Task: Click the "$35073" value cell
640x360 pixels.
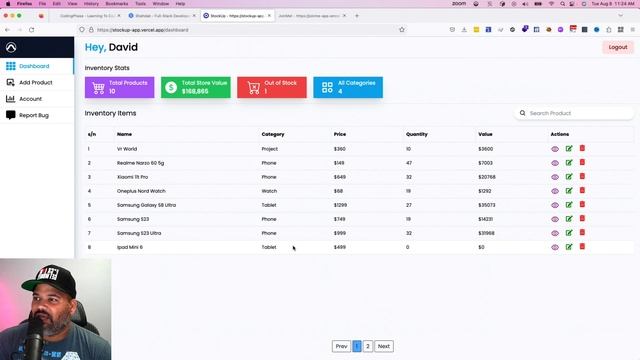Action: click(x=487, y=205)
